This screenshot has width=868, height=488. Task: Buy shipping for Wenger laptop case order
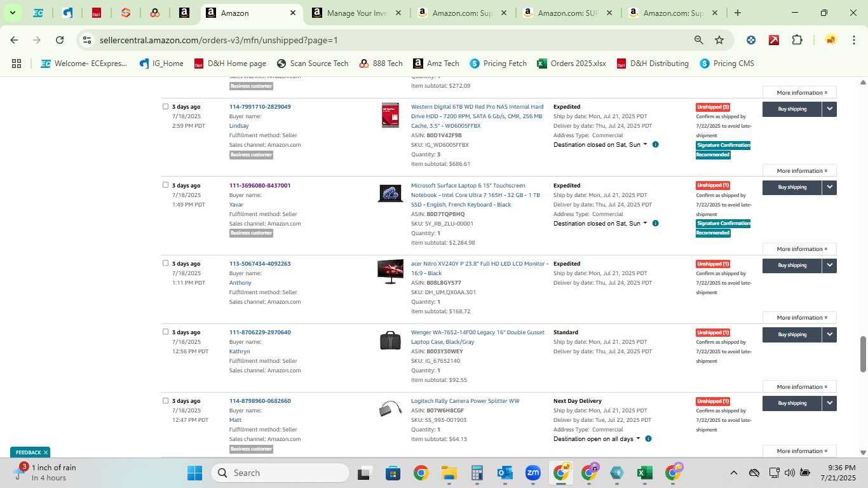(792, 335)
